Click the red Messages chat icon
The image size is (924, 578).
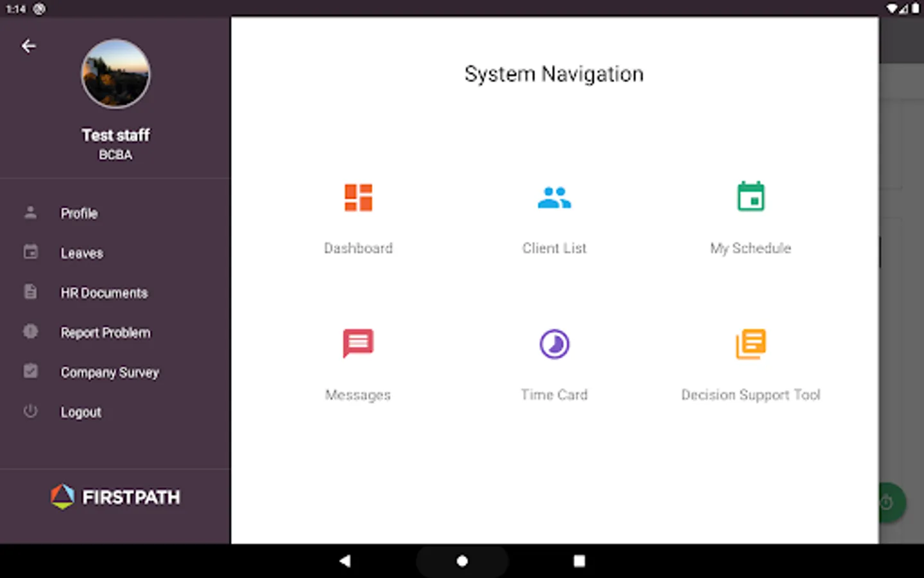358,344
